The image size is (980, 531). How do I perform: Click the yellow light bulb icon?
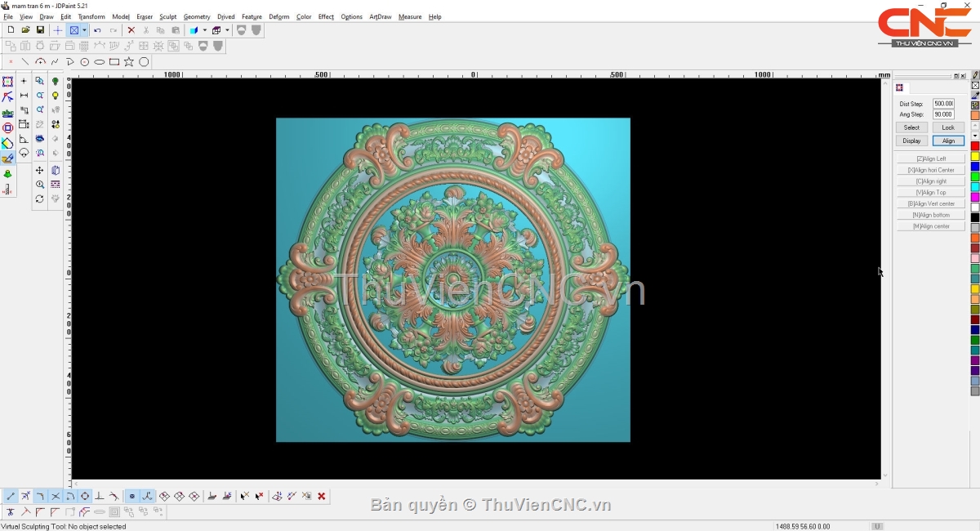coord(56,96)
